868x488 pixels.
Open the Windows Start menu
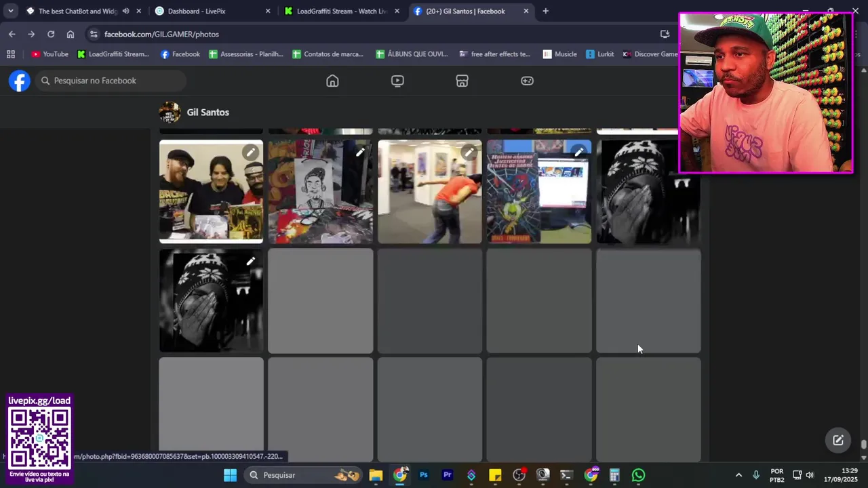tap(230, 475)
